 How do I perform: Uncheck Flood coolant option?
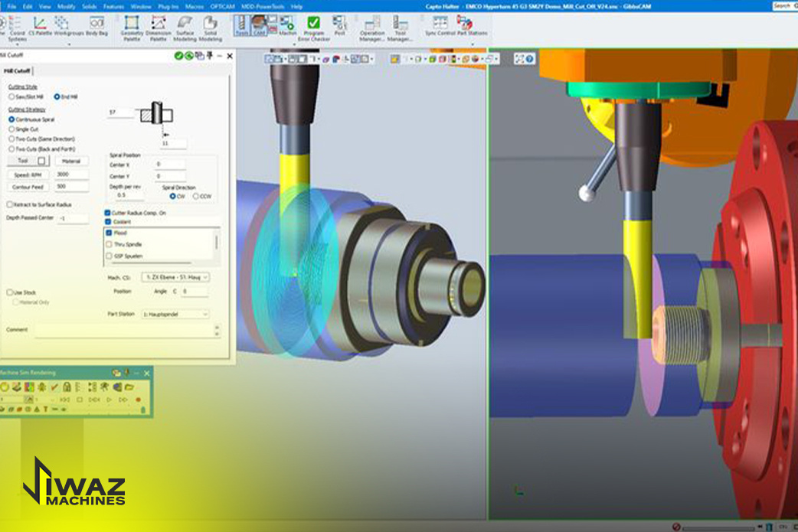pos(109,233)
